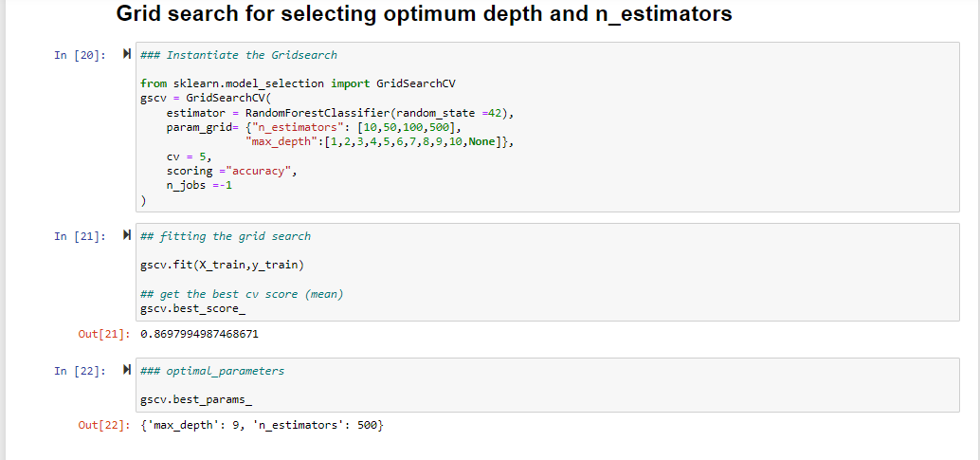Click the gscv.best_params_ code line
Image resolution: width=980 pixels, height=460 pixels.
(195, 399)
